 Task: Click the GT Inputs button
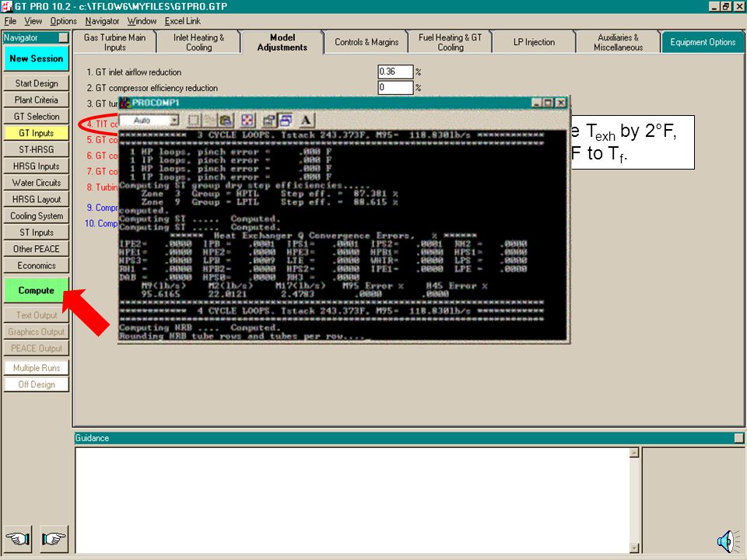[x=37, y=133]
